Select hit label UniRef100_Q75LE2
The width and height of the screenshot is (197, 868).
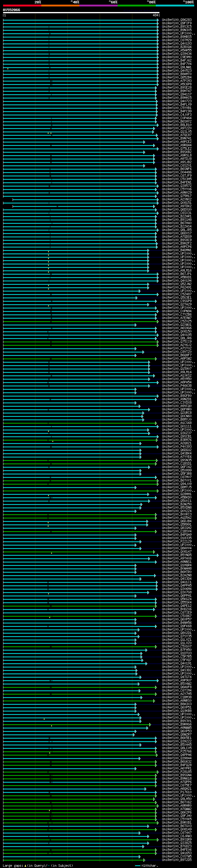pyautogui.click(x=177, y=149)
